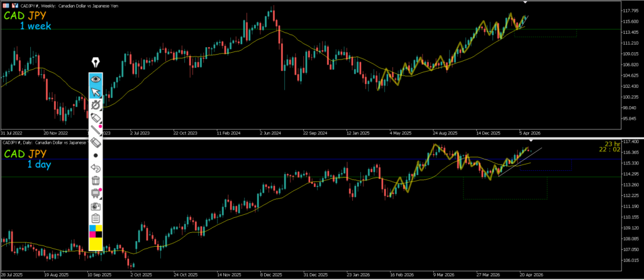Click the crossed-out circle tool icon

(96, 105)
